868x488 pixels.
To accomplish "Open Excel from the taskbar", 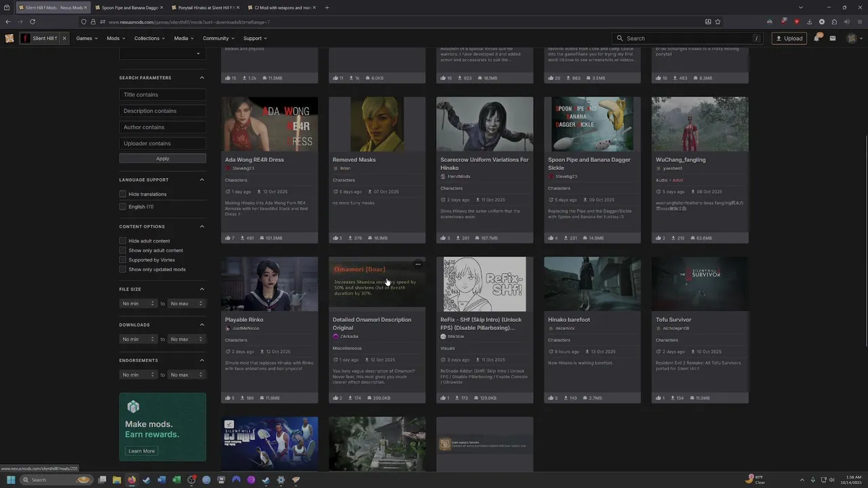I will 176,480.
